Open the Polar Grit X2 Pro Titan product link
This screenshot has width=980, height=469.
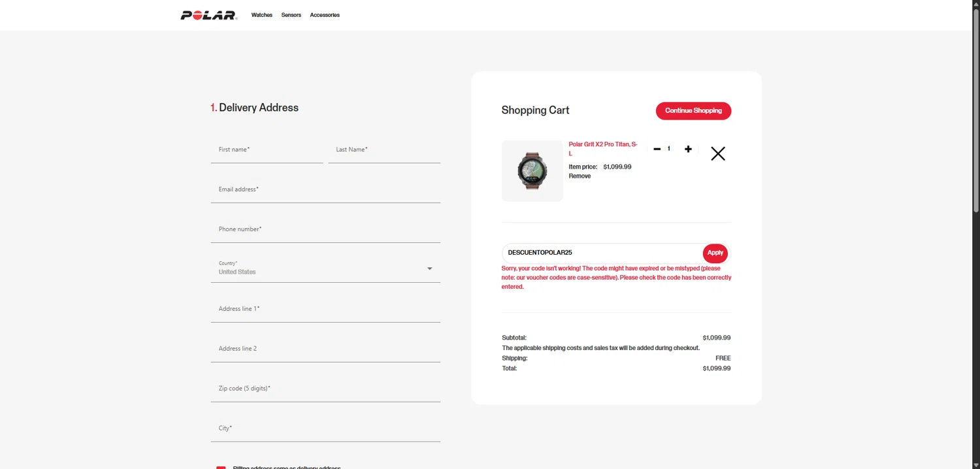(x=603, y=148)
